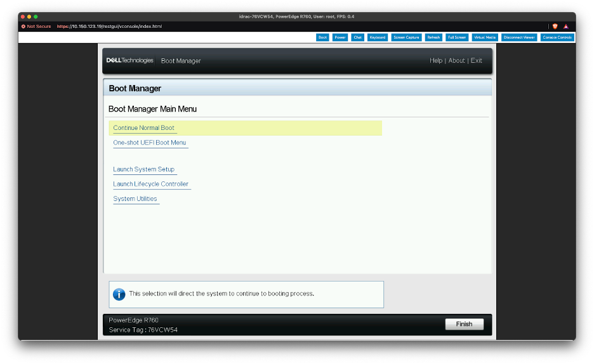Viewport: 594px width, 364px height.
Task: Open the One-shot UEFI Boot Menu
Action: pos(150,143)
